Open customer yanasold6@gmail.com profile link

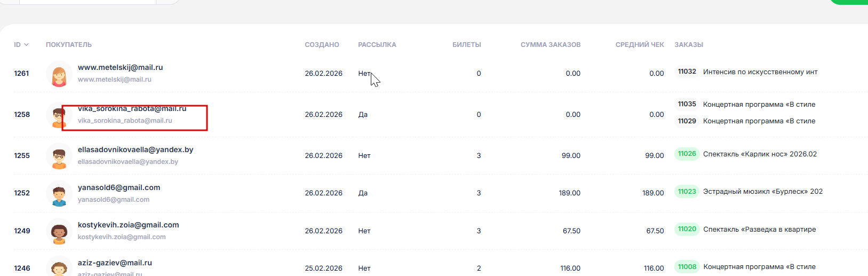(x=119, y=188)
